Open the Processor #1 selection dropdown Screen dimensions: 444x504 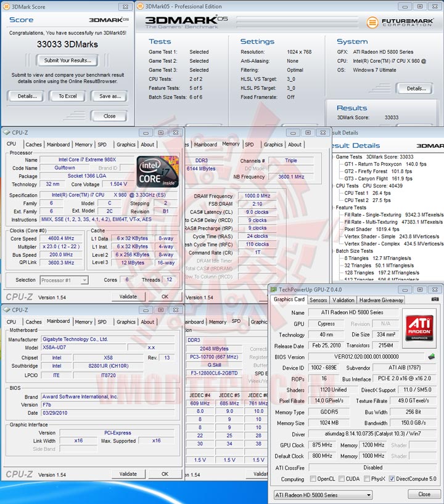(x=64, y=280)
